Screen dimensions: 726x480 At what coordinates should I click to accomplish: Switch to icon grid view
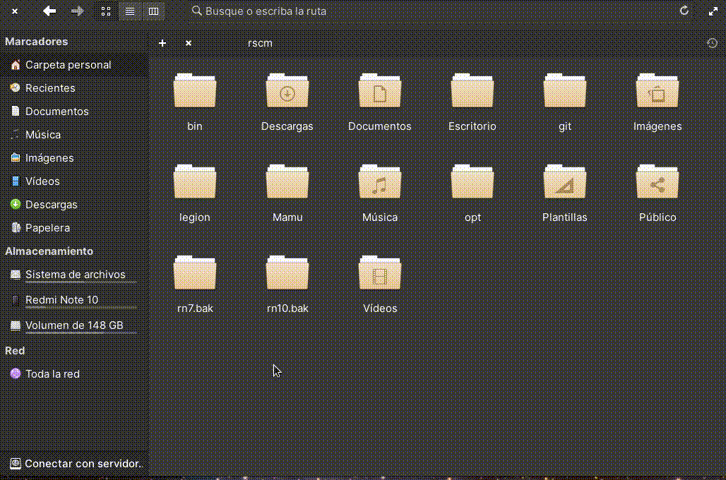106,11
